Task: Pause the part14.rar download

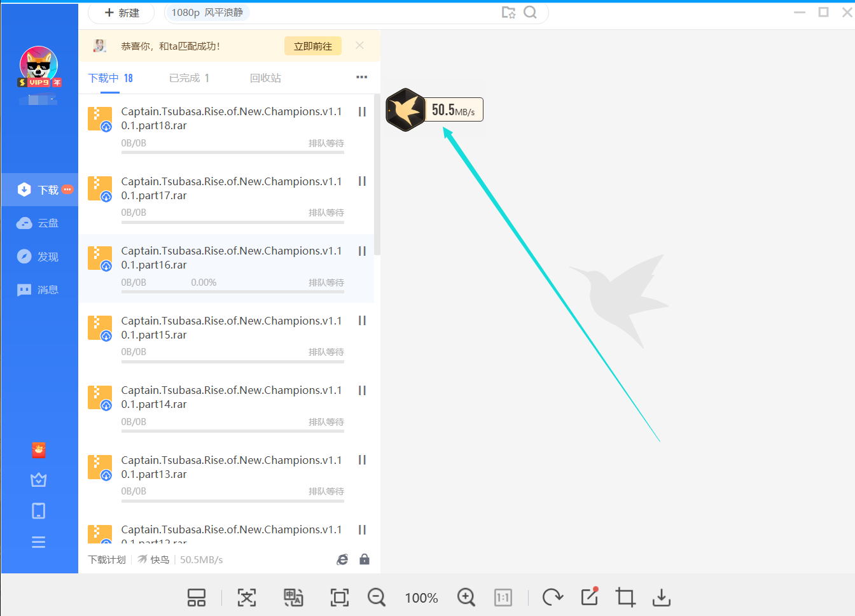Action: (362, 391)
